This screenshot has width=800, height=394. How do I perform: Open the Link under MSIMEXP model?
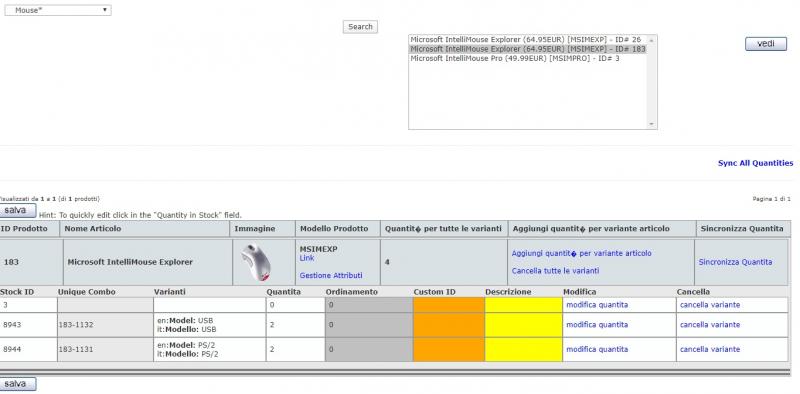[307, 258]
